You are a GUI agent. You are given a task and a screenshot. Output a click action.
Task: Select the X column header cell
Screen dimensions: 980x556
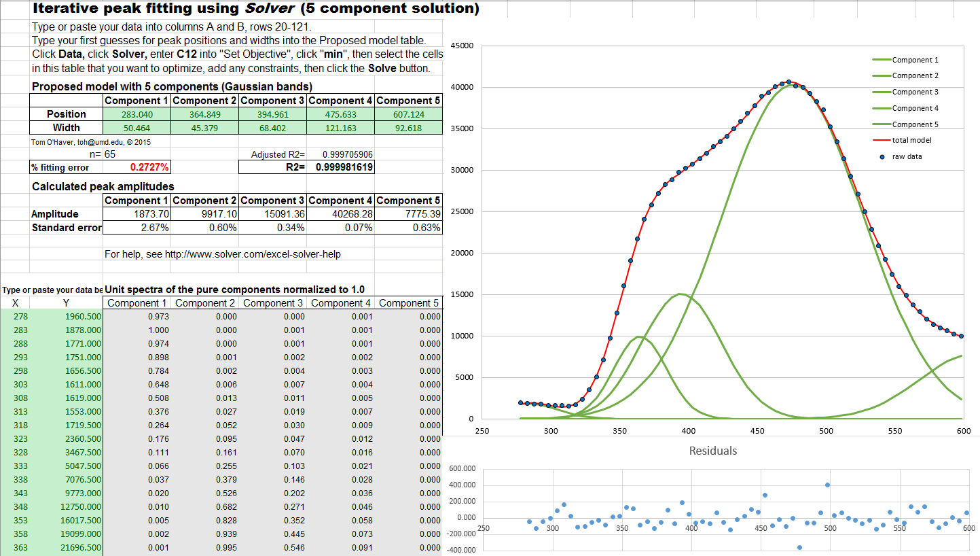(x=15, y=303)
